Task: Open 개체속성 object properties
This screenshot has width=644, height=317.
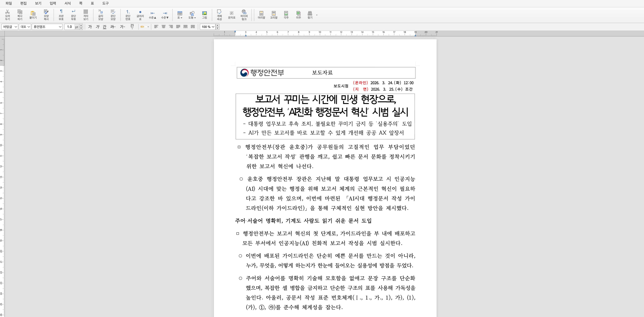Action: pos(219,15)
